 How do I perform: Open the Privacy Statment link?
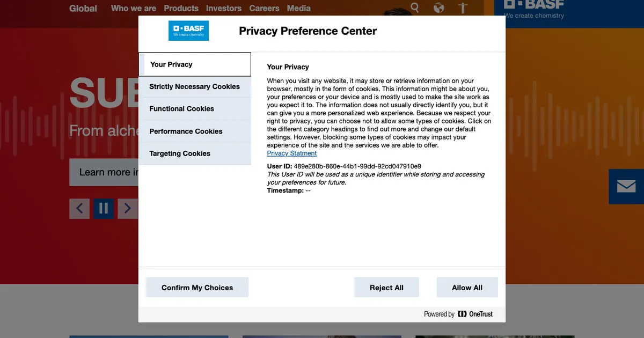point(292,153)
